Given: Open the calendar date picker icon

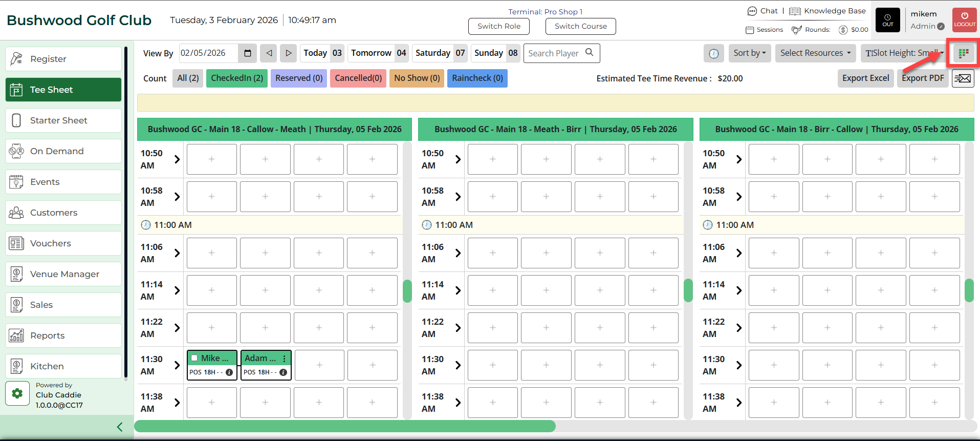Looking at the screenshot, I should pyautogui.click(x=248, y=53).
